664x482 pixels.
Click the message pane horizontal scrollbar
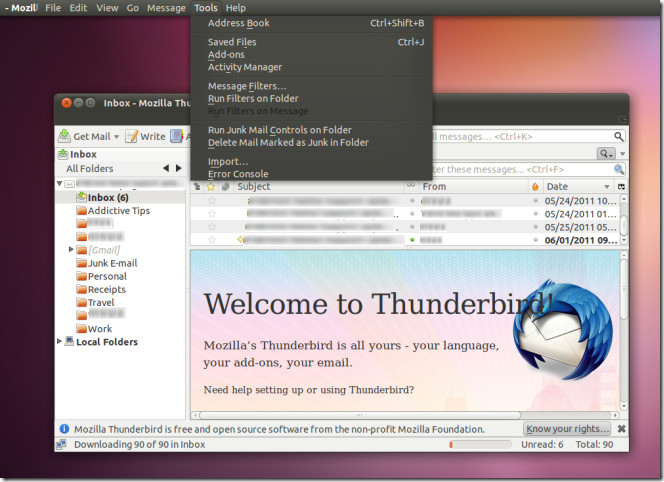click(x=360, y=415)
